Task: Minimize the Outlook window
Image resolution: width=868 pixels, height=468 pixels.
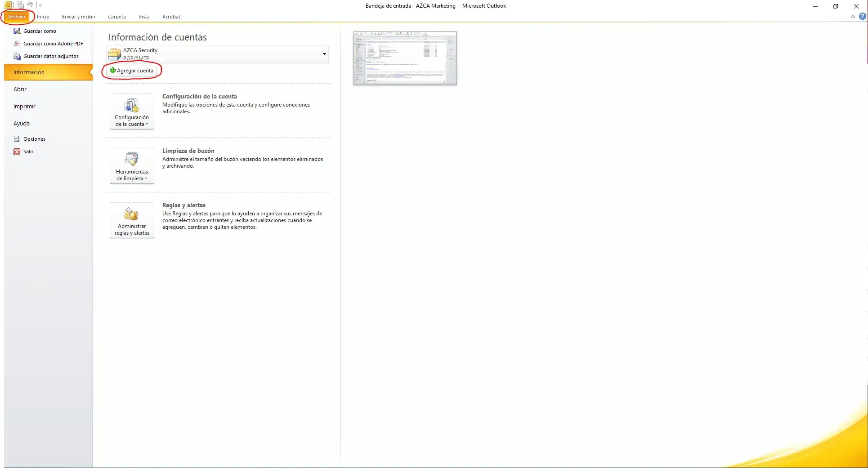Action: coord(815,6)
